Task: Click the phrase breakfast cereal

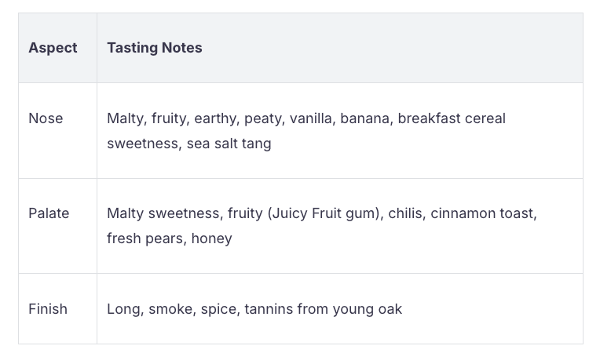Action: (452, 118)
